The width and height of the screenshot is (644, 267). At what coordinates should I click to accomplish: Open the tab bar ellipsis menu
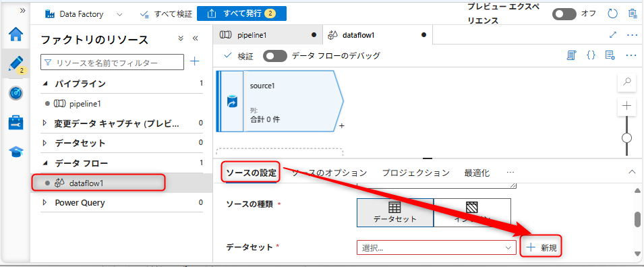click(632, 35)
